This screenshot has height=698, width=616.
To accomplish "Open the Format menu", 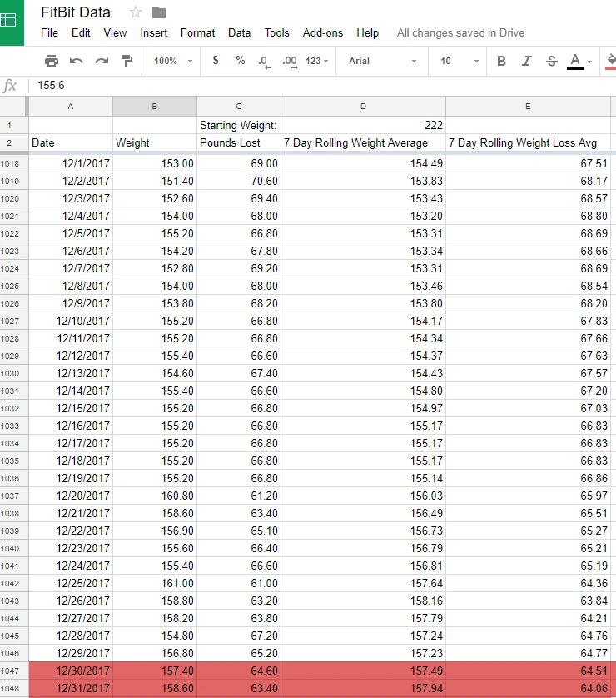I will 197,33.
